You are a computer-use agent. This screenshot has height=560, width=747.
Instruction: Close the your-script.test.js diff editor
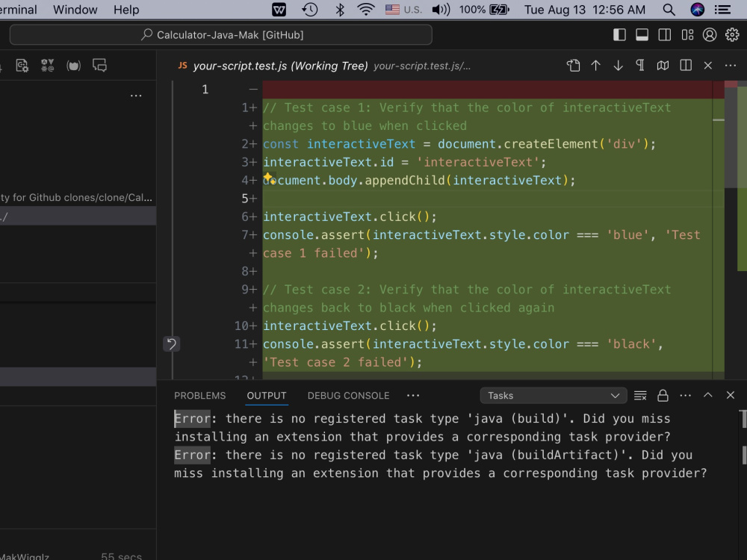tap(708, 65)
